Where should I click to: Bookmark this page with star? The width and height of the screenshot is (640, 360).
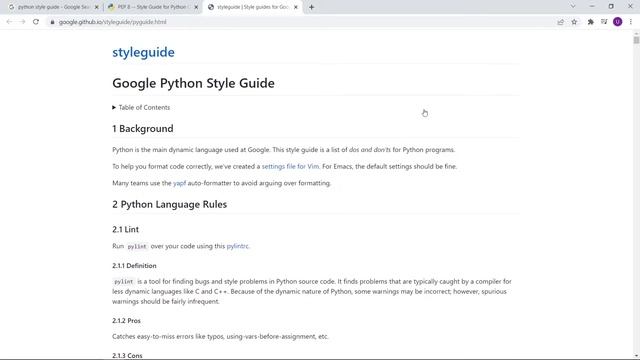tap(574, 22)
